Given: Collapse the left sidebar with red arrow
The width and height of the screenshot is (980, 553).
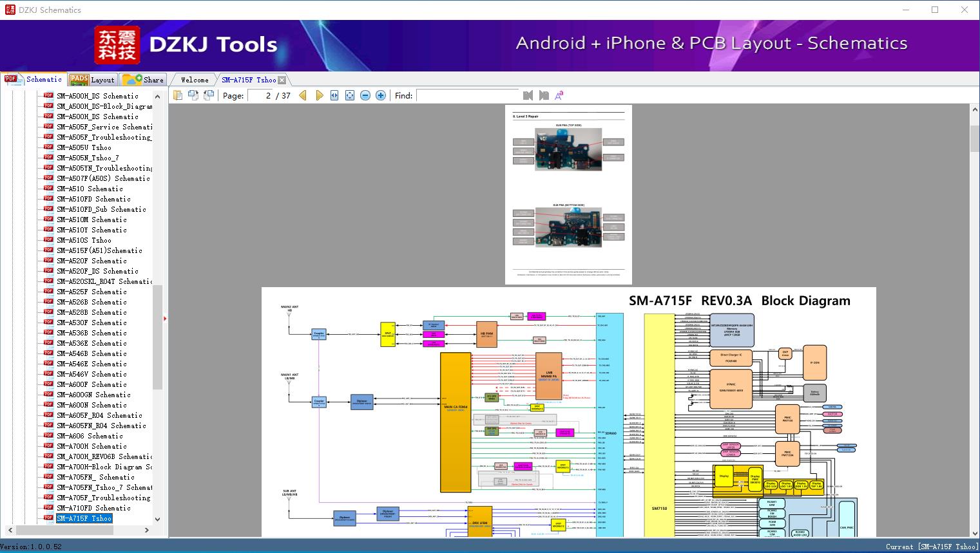Looking at the screenshot, I should pyautogui.click(x=166, y=318).
